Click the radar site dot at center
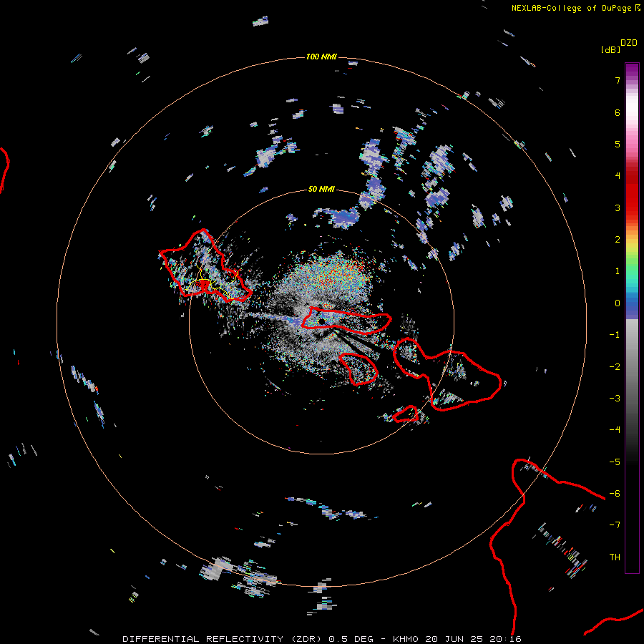This screenshot has width=644, height=644. [x=322, y=321]
